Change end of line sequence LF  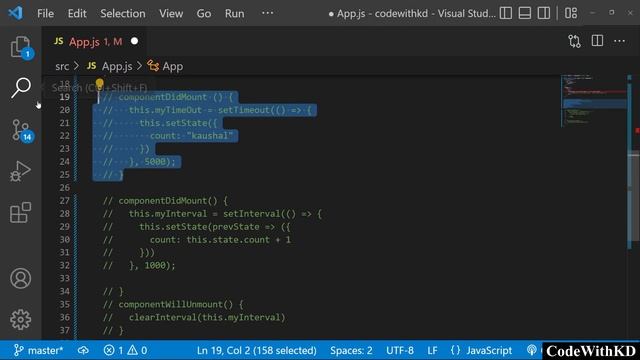click(432, 350)
